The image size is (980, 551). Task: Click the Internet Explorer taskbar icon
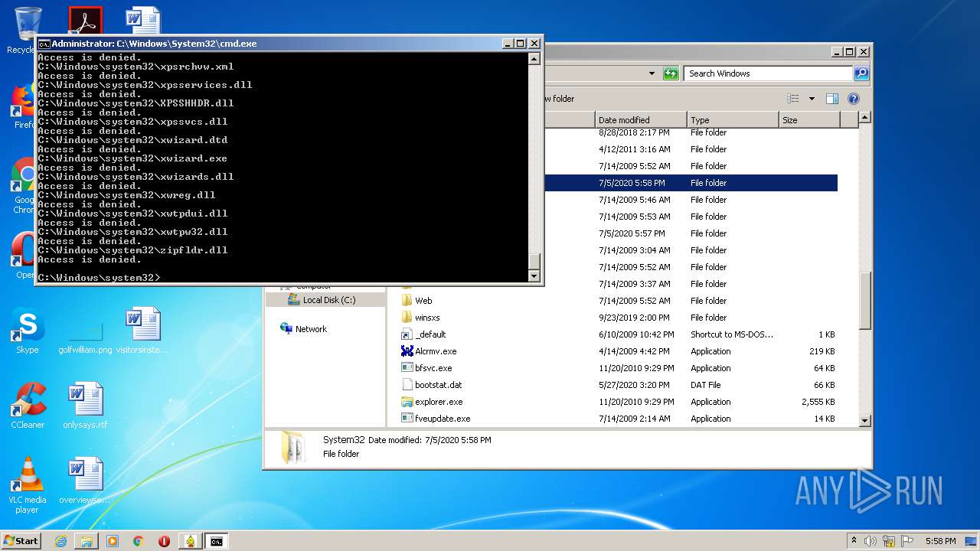point(60,541)
